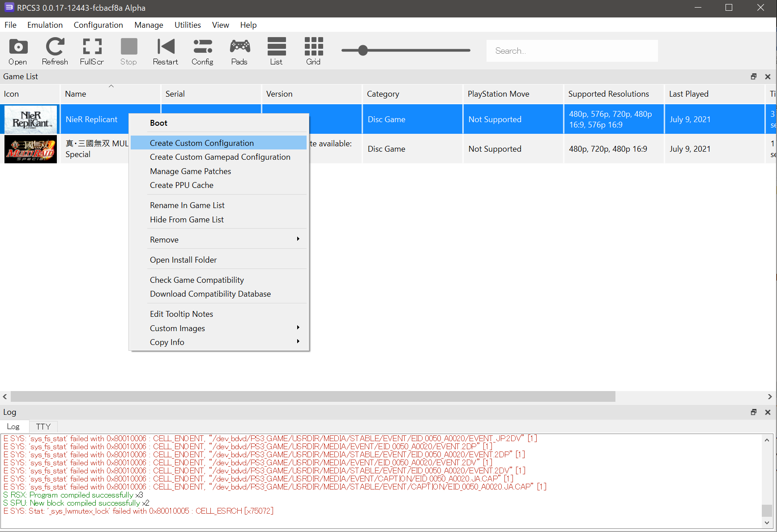Sort by the Serial column header
Image resolution: width=777 pixels, height=532 pixels.
click(211, 94)
